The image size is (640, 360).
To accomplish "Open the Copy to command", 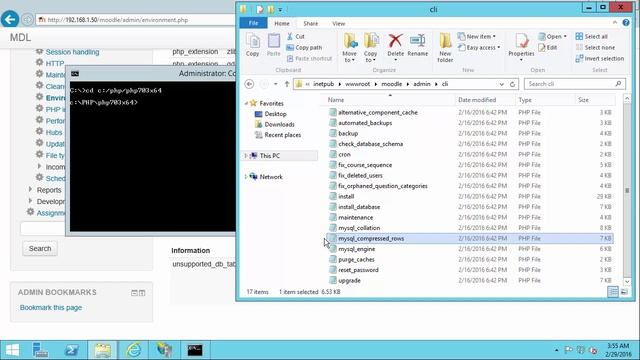I will (x=371, y=48).
